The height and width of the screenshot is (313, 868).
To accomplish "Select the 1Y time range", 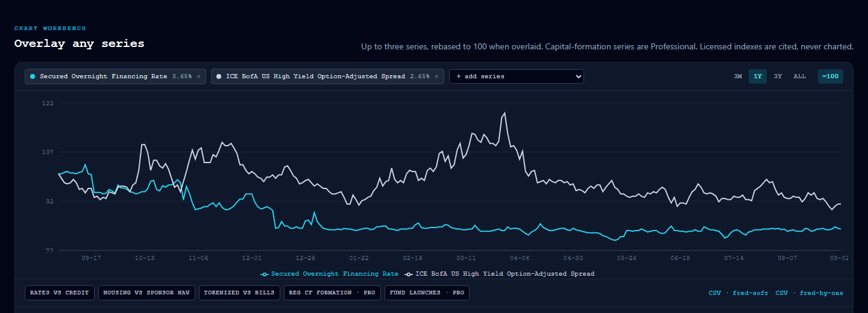I will pos(758,76).
